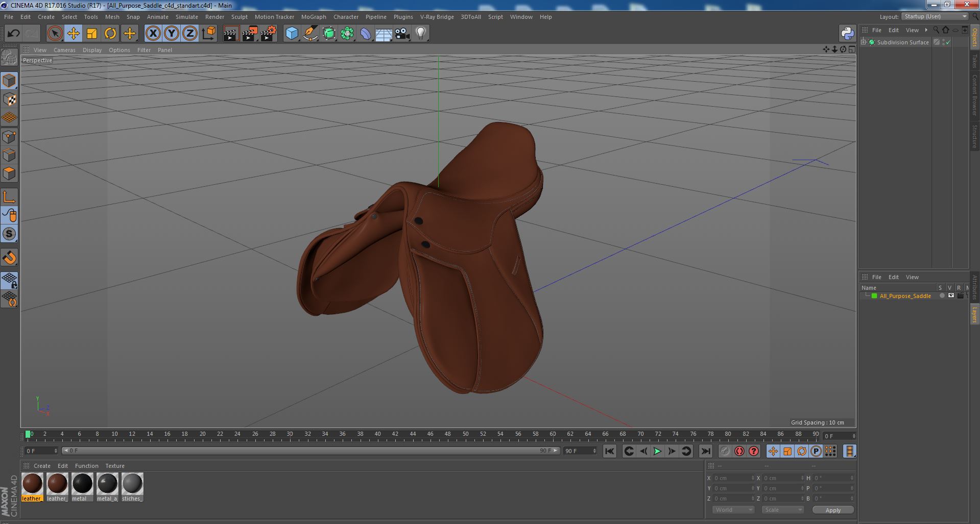Image resolution: width=980 pixels, height=524 pixels.
Task: Open the Array modeling objects icon
Action: 347,34
